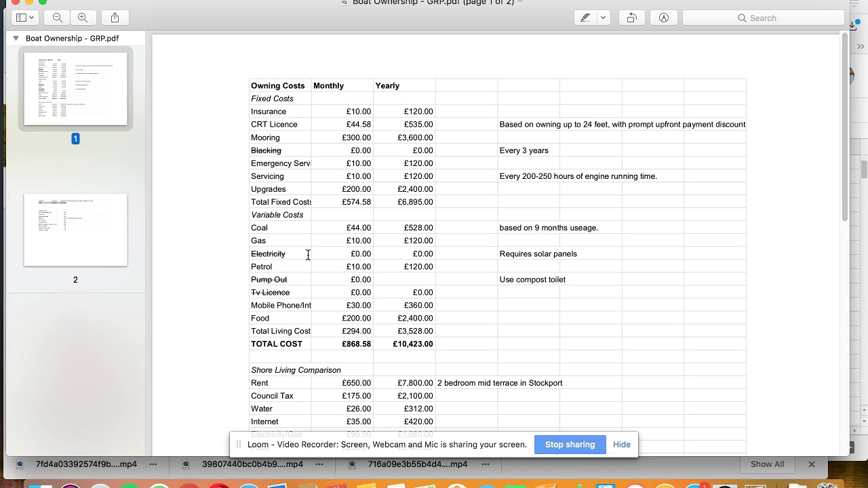
Task: Select page 2 thumbnail in sidebar
Action: coord(75,230)
